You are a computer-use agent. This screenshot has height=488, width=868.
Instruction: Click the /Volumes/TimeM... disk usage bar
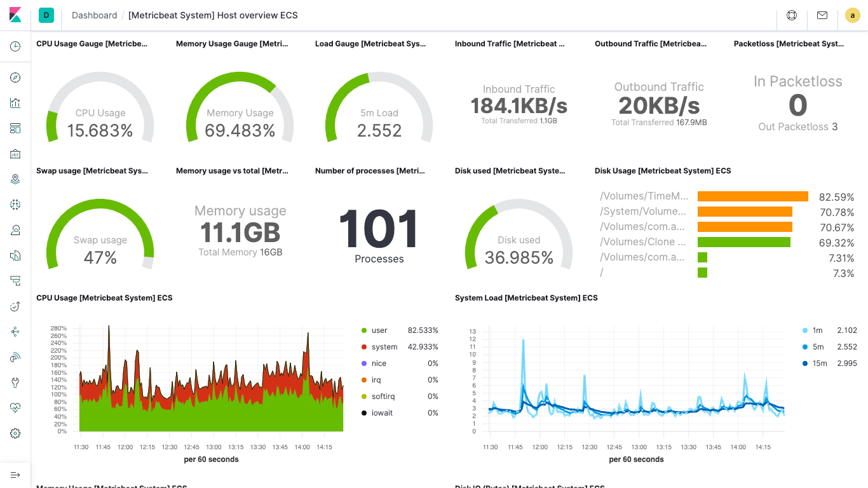pyautogui.click(x=753, y=196)
